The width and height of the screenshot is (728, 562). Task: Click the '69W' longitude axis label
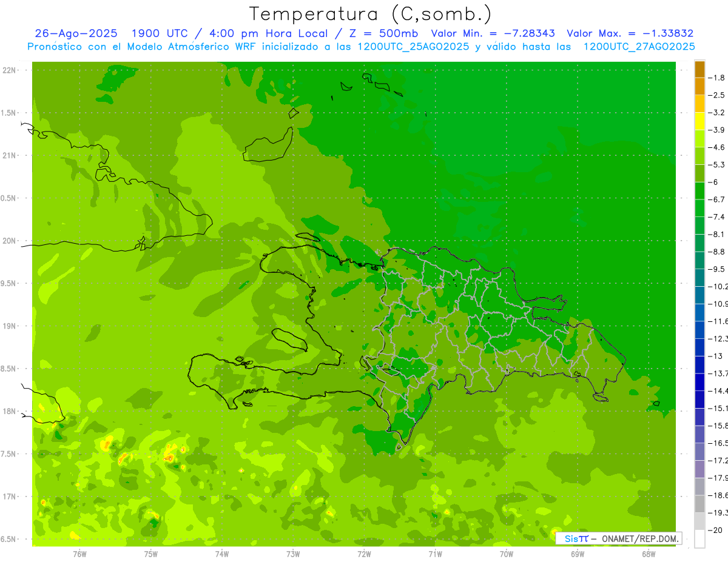click(578, 554)
